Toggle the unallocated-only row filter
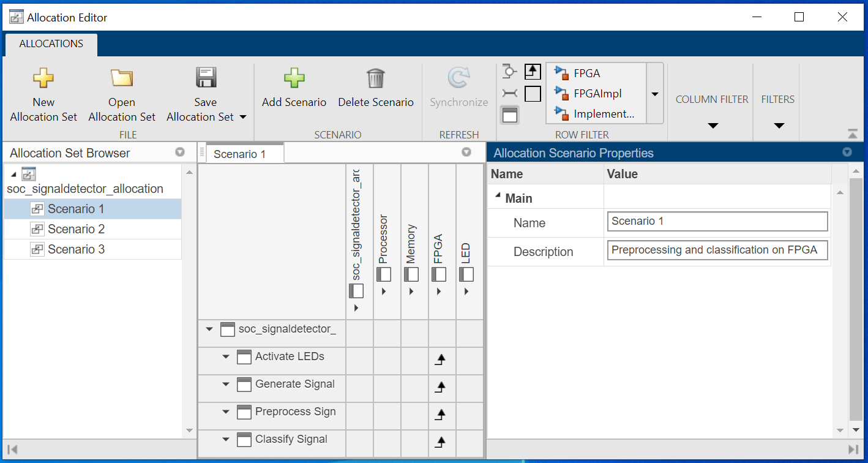This screenshot has height=463, width=868. [x=533, y=94]
